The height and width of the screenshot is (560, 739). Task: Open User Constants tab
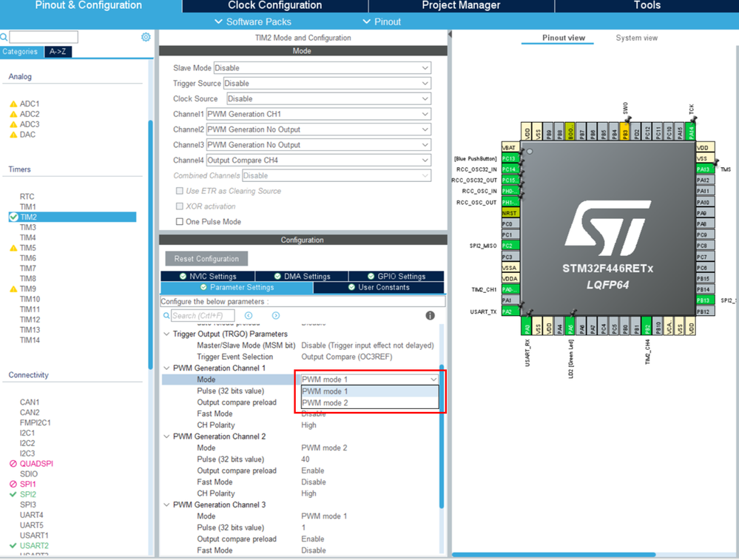click(379, 288)
